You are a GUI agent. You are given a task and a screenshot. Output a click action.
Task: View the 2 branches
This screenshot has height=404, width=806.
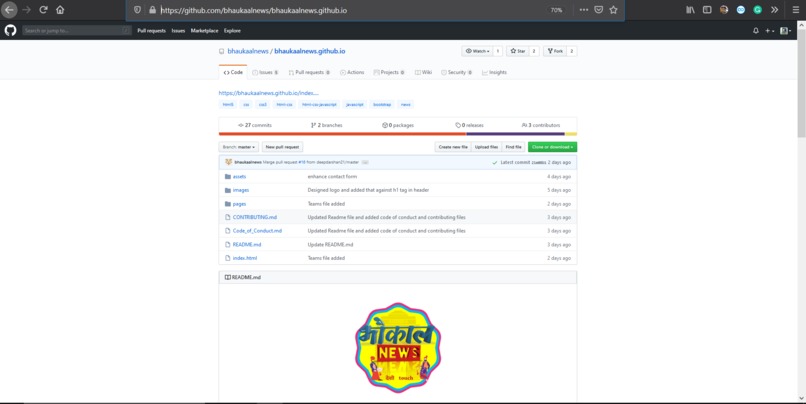pos(326,125)
